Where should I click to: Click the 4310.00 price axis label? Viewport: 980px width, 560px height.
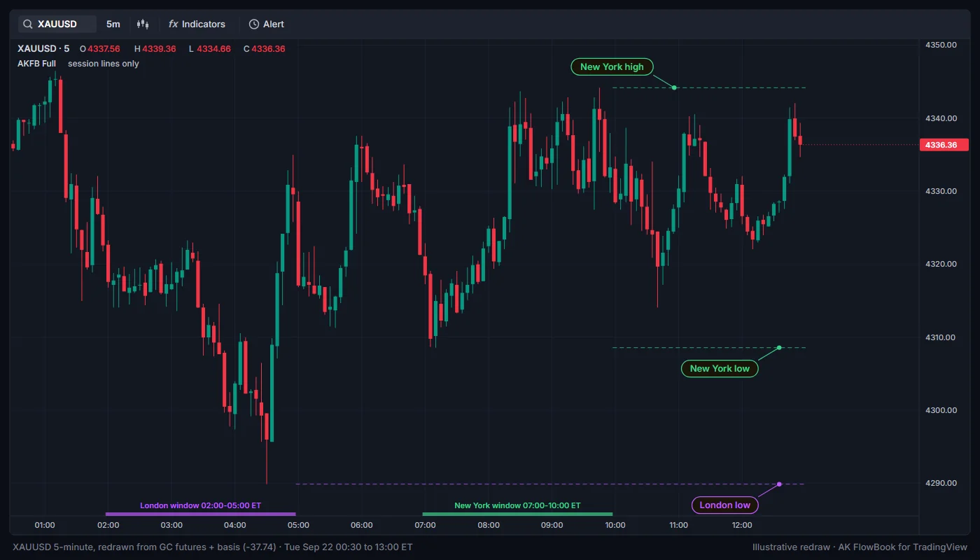pos(941,337)
